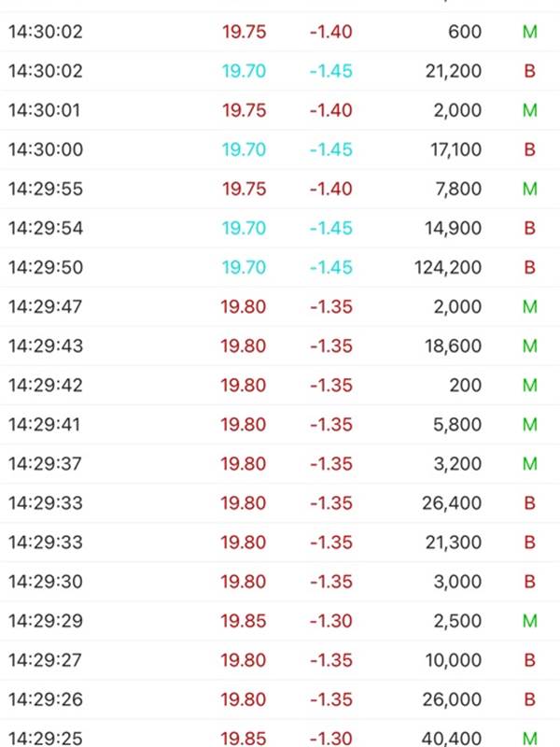Tap the 21,300 volume trade row
Screen dimensions: 560x747
(x=280, y=543)
